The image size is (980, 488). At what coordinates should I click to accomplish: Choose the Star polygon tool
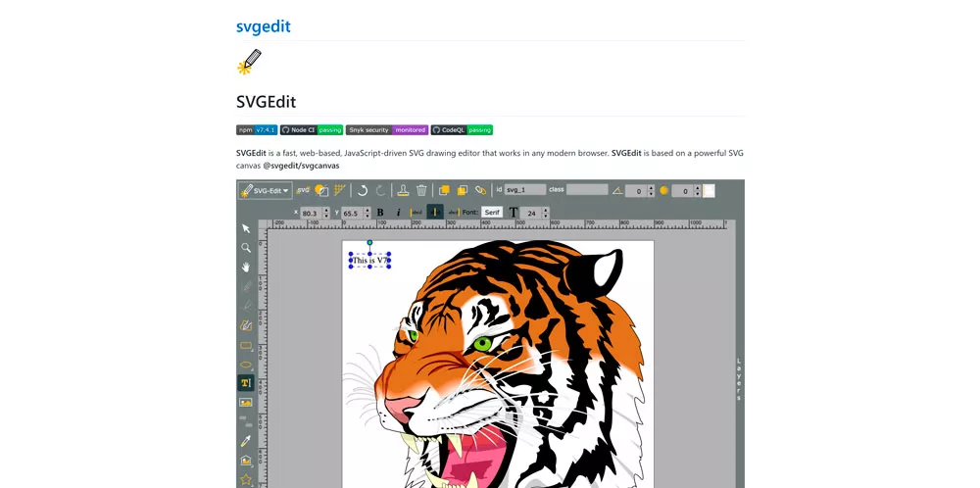point(246,479)
